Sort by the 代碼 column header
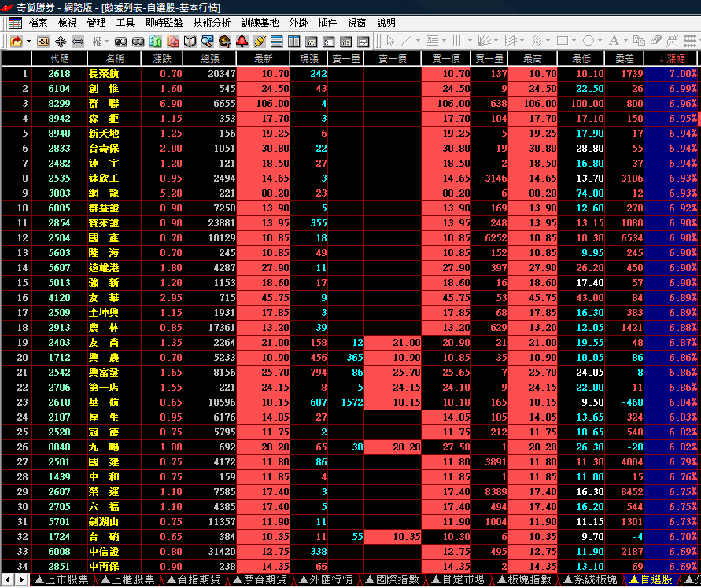701x588 pixels. (60, 58)
